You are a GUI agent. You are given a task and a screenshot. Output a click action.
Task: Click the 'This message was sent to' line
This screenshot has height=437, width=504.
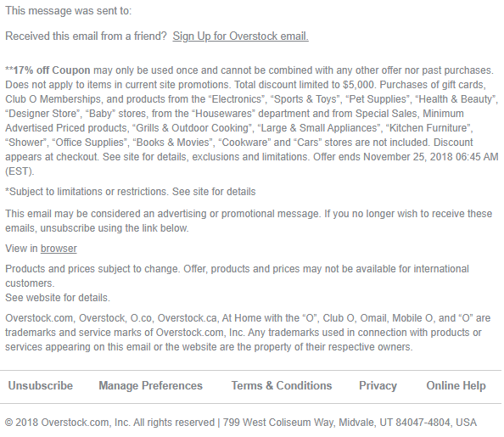tap(69, 11)
